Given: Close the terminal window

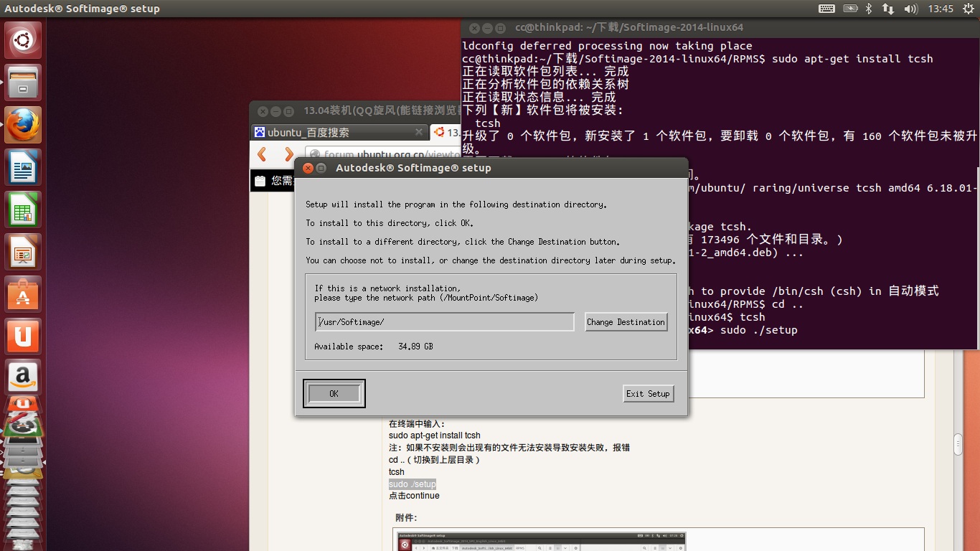Looking at the screenshot, I should tap(474, 28).
